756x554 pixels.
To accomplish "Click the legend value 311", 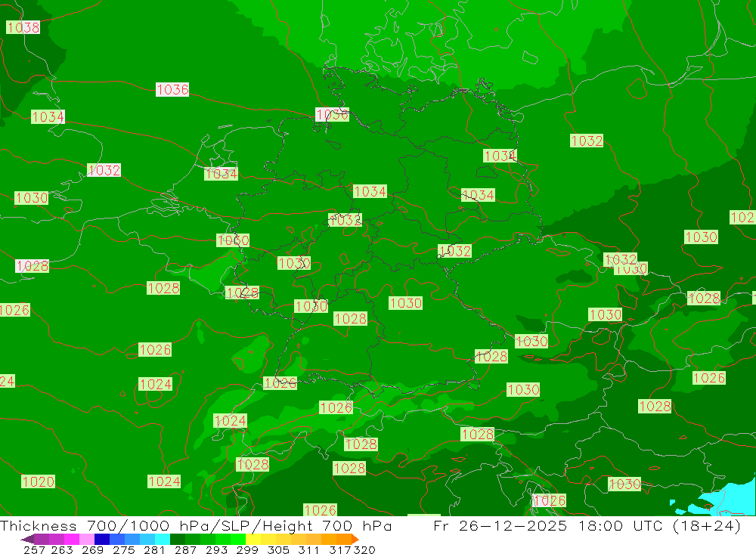I will (x=308, y=549).
